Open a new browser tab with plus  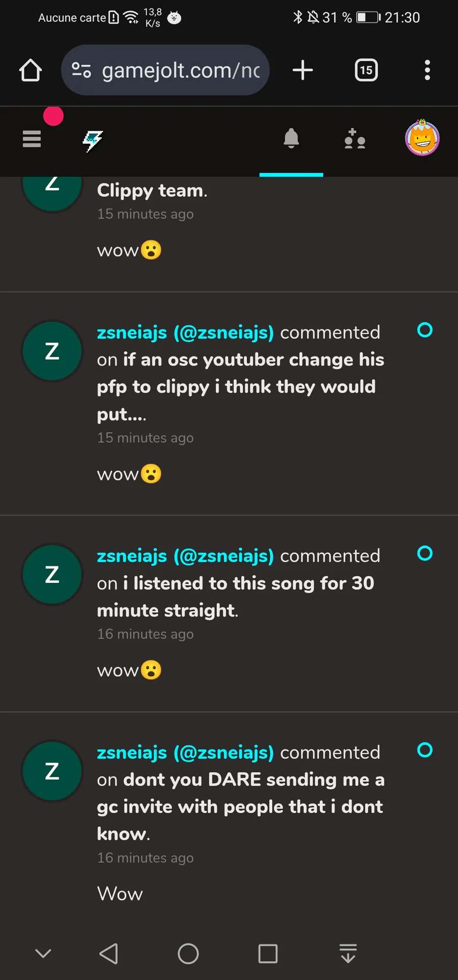coord(303,70)
